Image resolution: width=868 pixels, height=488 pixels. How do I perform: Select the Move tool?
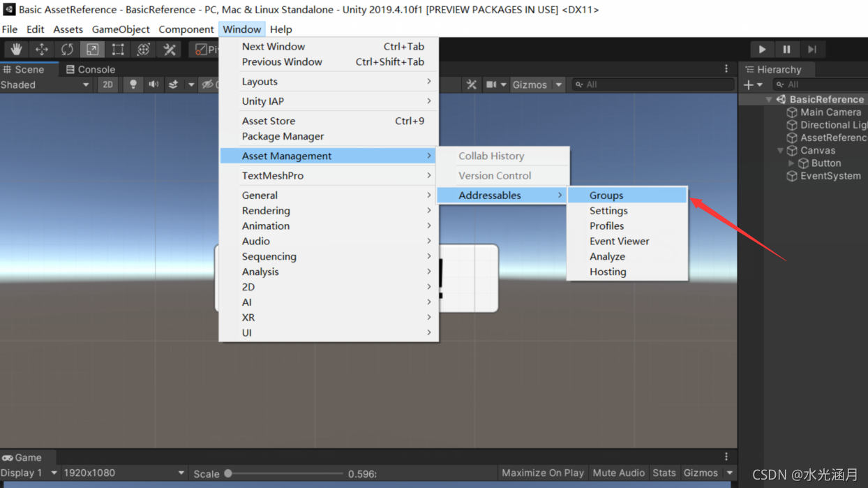point(42,50)
